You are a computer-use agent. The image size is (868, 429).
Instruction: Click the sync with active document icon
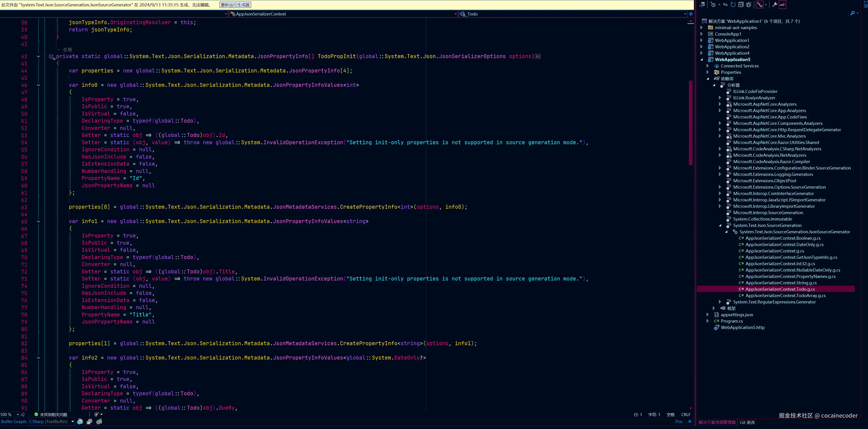[726, 5]
